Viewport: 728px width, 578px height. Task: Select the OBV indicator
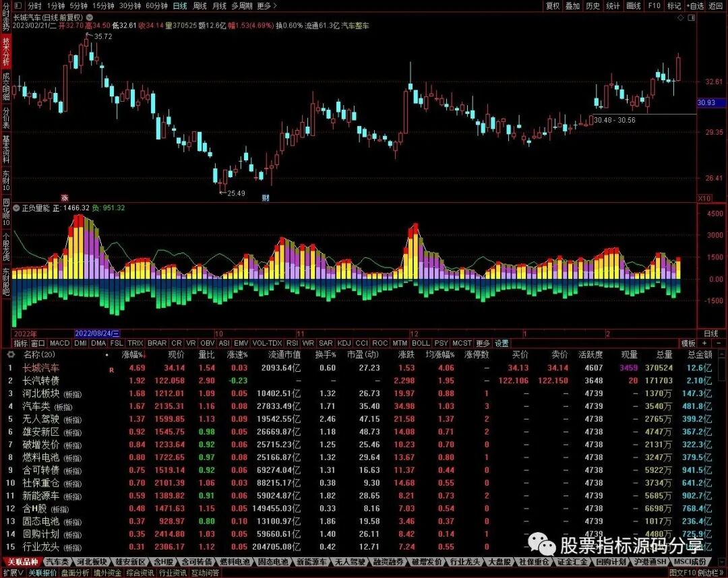click(207, 344)
